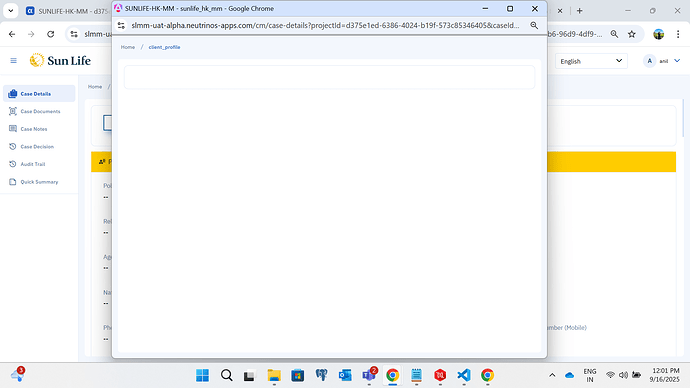Click the OneDrive cloud tray icon
The image size is (690, 388).
(x=569, y=375)
